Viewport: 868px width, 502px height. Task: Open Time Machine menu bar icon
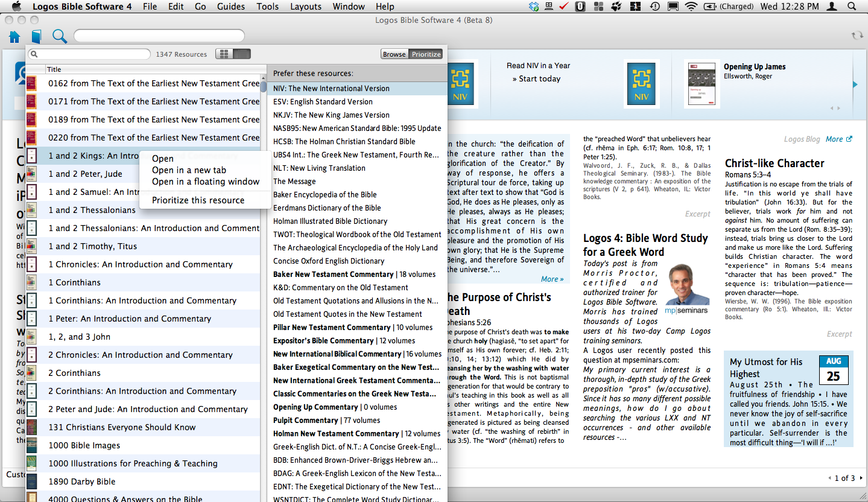(x=654, y=7)
